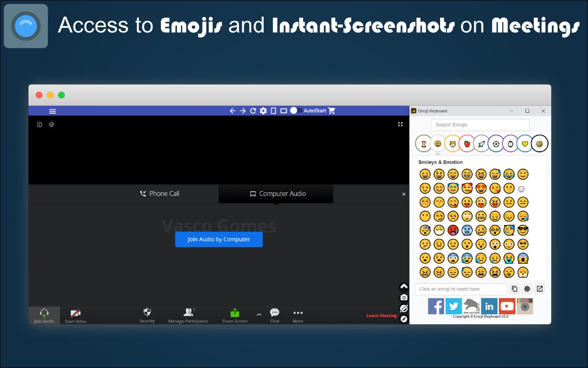Switch to the Phone Call tab
The width and height of the screenshot is (588, 368).
click(x=159, y=193)
